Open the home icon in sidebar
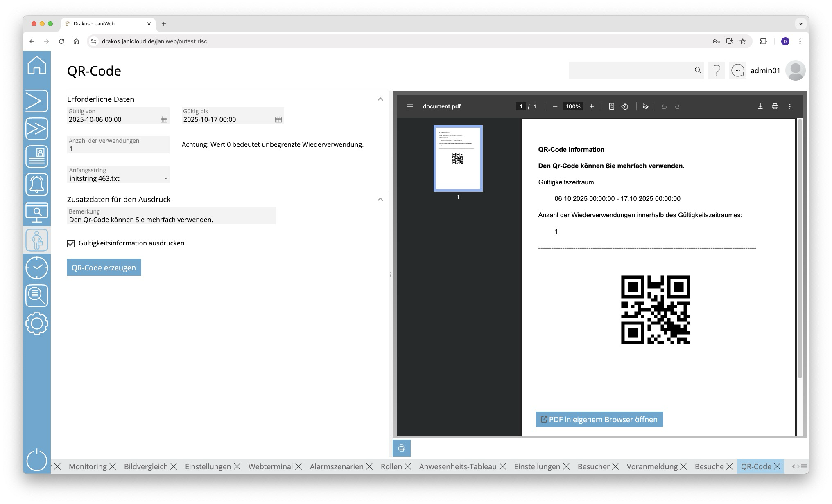The image size is (832, 504). pyautogui.click(x=37, y=65)
